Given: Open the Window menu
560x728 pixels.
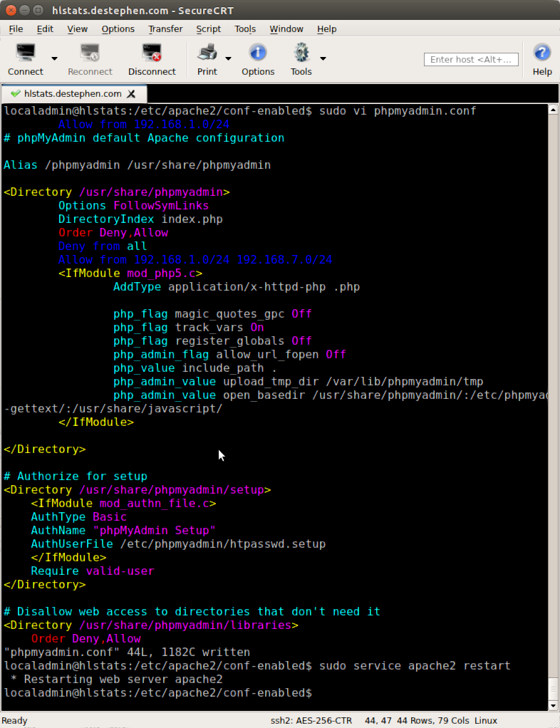Looking at the screenshot, I should click(286, 28).
